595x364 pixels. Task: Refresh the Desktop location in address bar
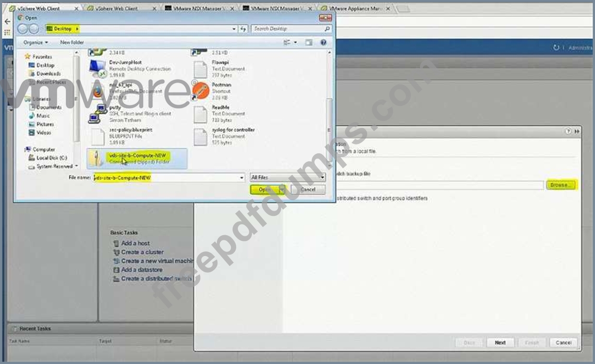tap(243, 29)
